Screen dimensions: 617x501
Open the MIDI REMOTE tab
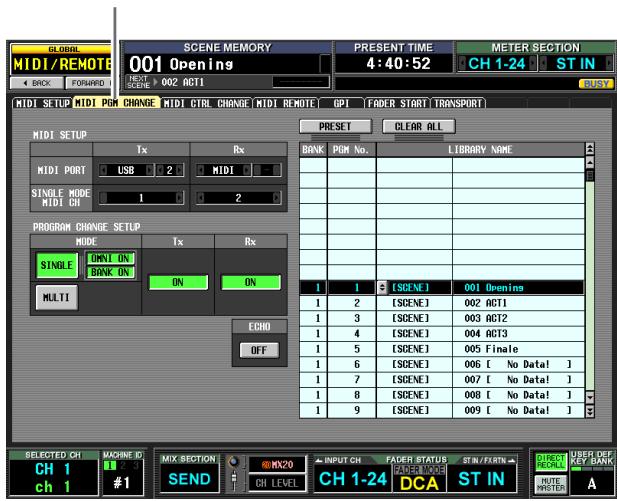tap(285, 103)
